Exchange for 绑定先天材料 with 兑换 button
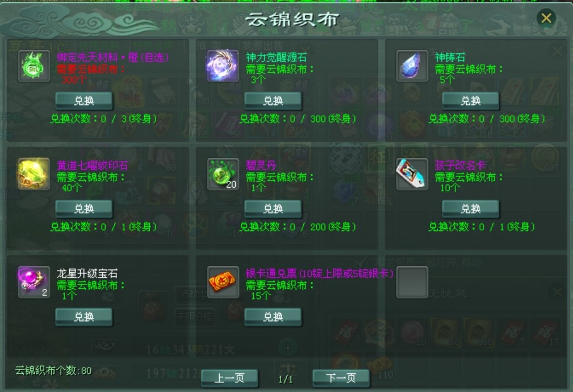The width and height of the screenshot is (573, 392). click(84, 101)
